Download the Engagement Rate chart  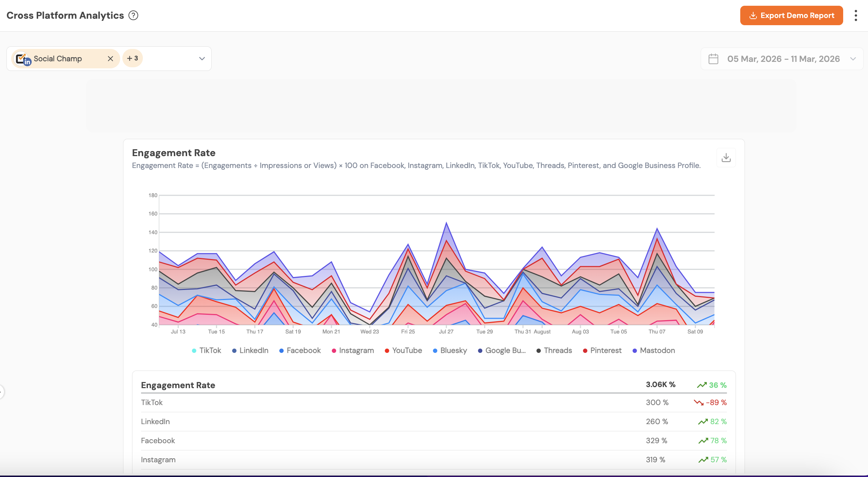726,158
